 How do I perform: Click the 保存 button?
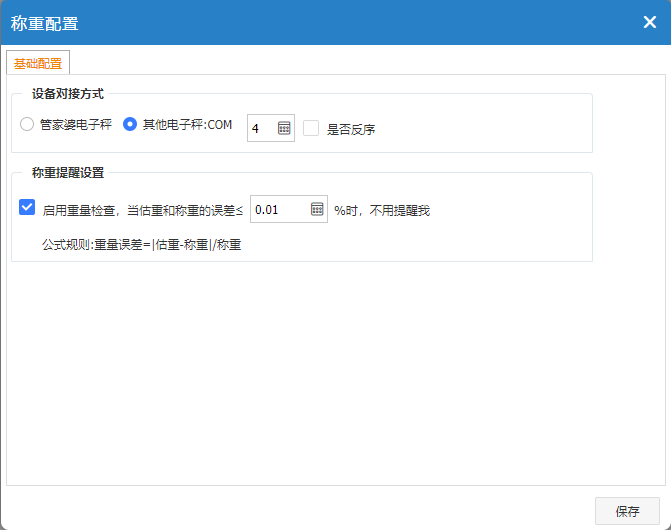[627, 511]
